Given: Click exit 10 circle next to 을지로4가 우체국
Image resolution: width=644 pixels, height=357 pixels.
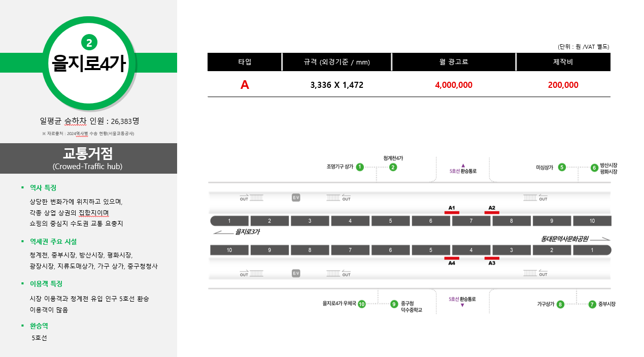Looking at the screenshot, I should pyautogui.click(x=362, y=304).
